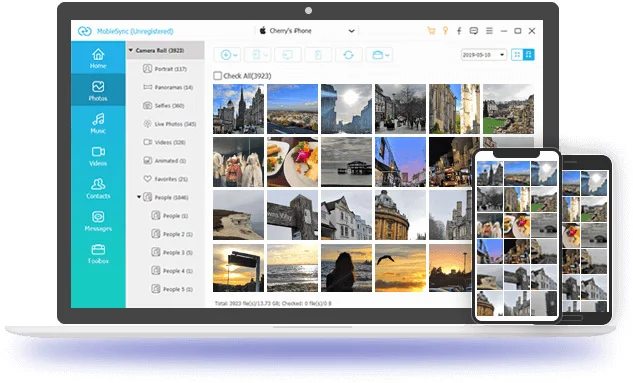633x383 pixels.
Task: Open the Photos section in the sidebar
Action: tap(98, 90)
